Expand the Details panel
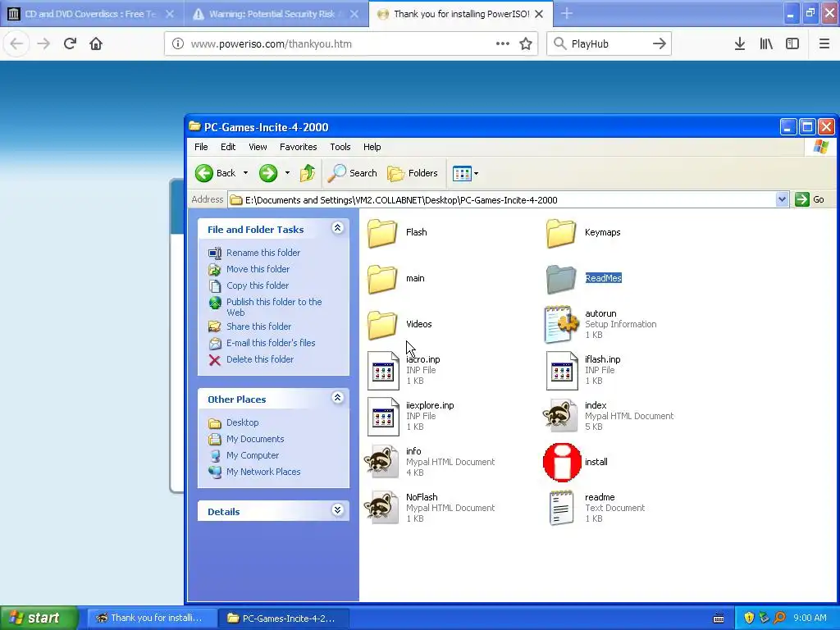 coord(337,510)
